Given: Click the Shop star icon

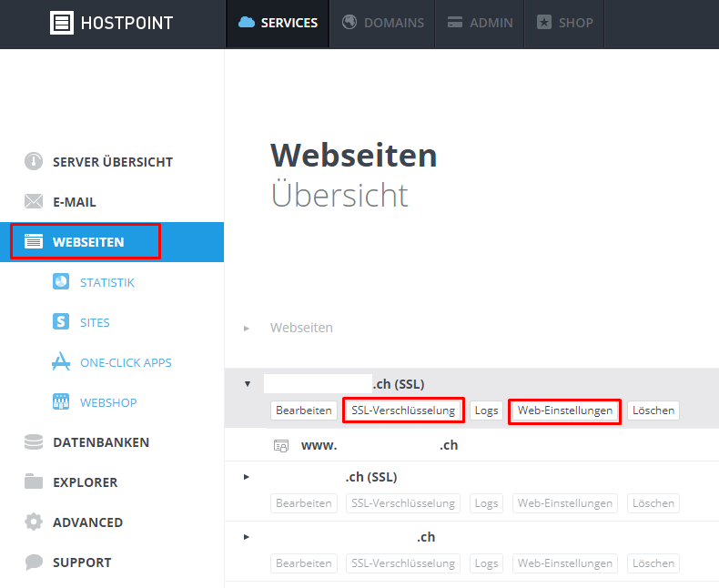Looking at the screenshot, I should click(544, 22).
